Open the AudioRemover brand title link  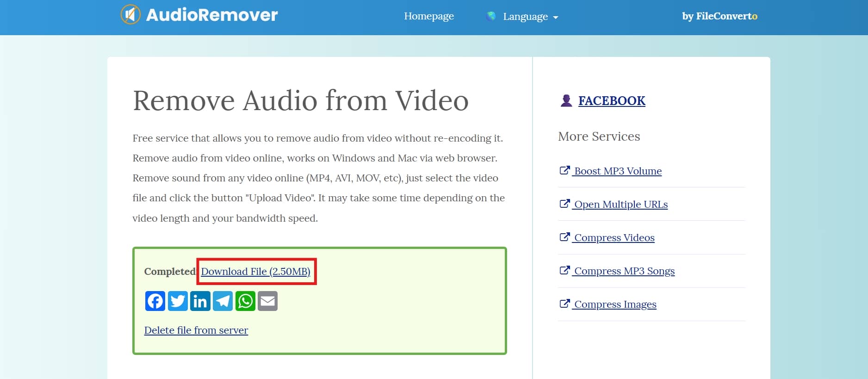coord(212,15)
